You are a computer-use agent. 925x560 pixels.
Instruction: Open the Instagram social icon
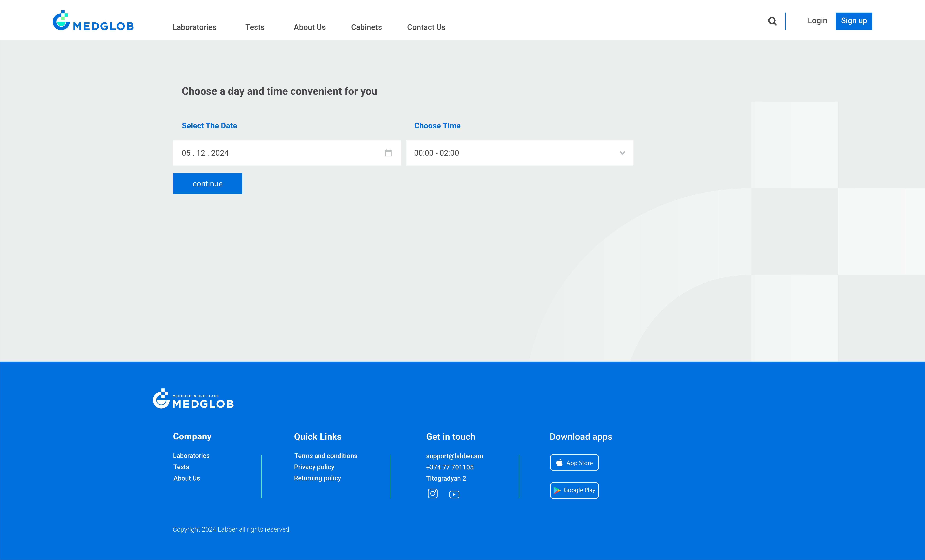(x=432, y=494)
